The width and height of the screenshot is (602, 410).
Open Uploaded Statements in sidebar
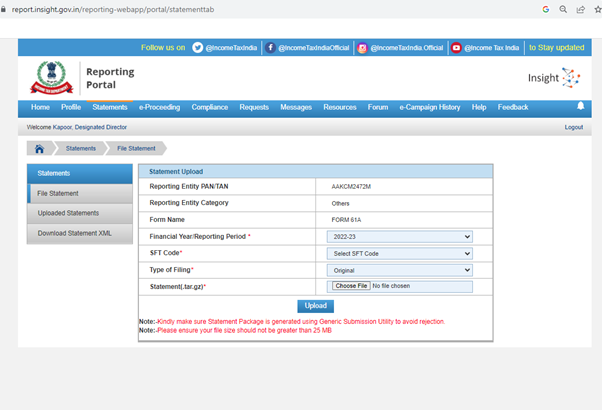[68, 213]
